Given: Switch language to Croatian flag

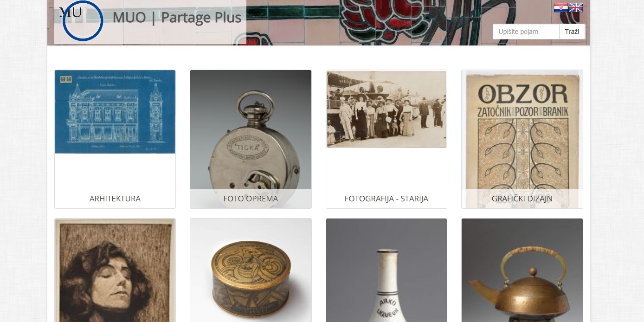Looking at the screenshot, I should 560,7.
